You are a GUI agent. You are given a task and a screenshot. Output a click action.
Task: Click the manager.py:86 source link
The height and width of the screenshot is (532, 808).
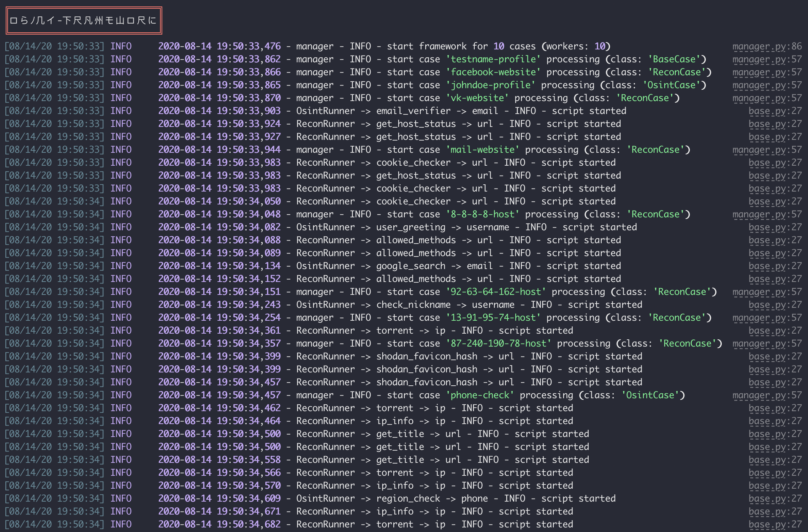point(767,46)
